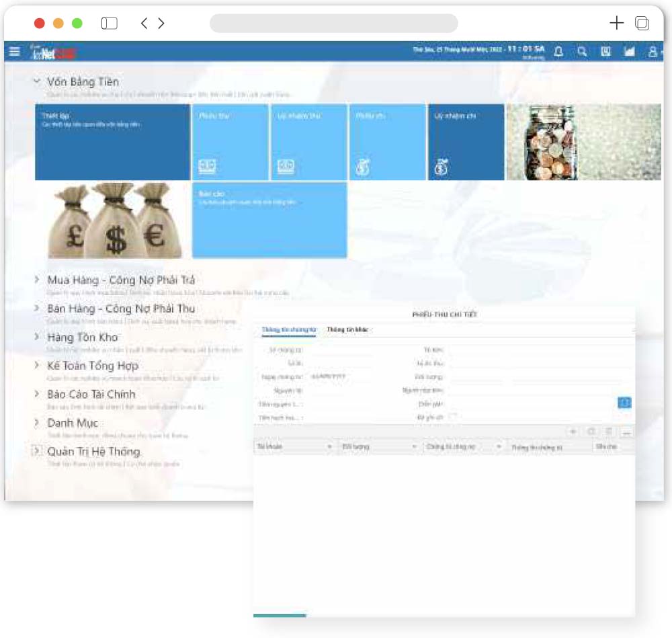672x638 pixels.
Task: Click the Vốn Bằng Tiền heading
Action: tap(83, 81)
